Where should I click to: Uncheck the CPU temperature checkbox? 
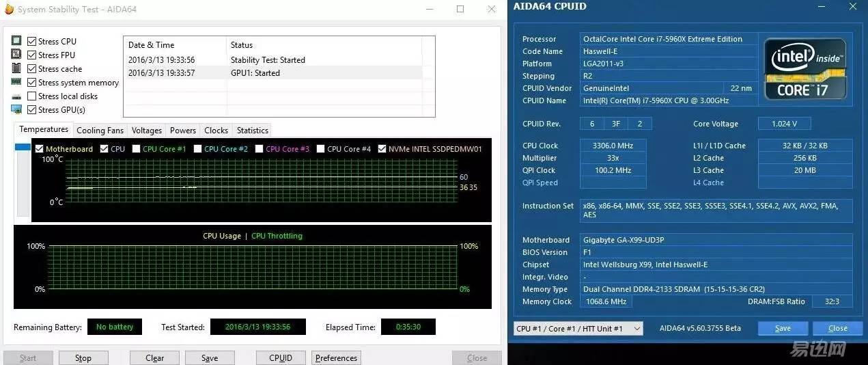point(104,148)
